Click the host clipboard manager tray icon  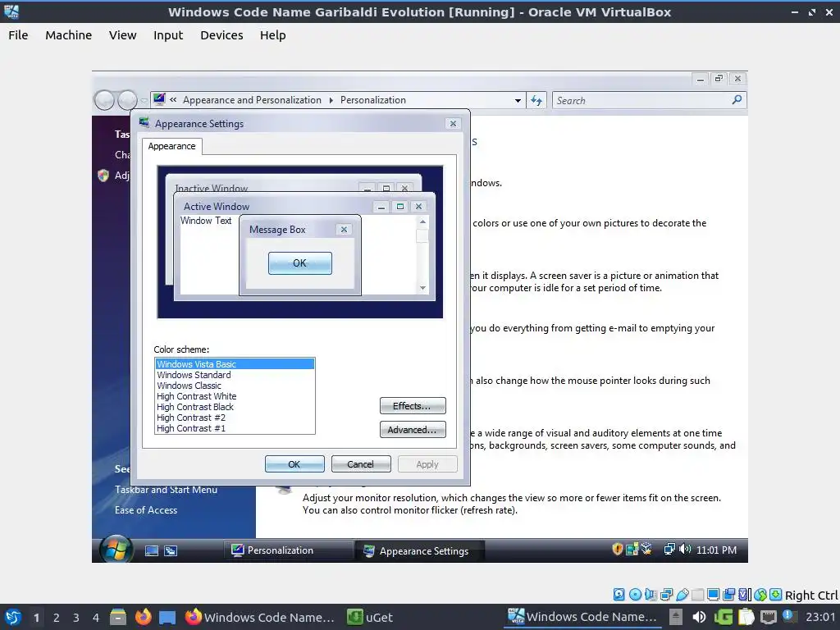pos(746,617)
